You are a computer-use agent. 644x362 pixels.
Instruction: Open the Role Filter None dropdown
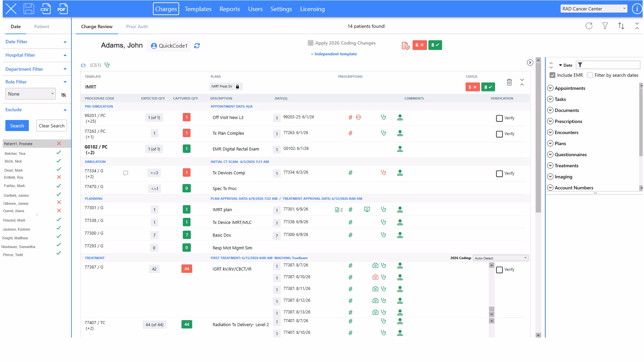30,94
